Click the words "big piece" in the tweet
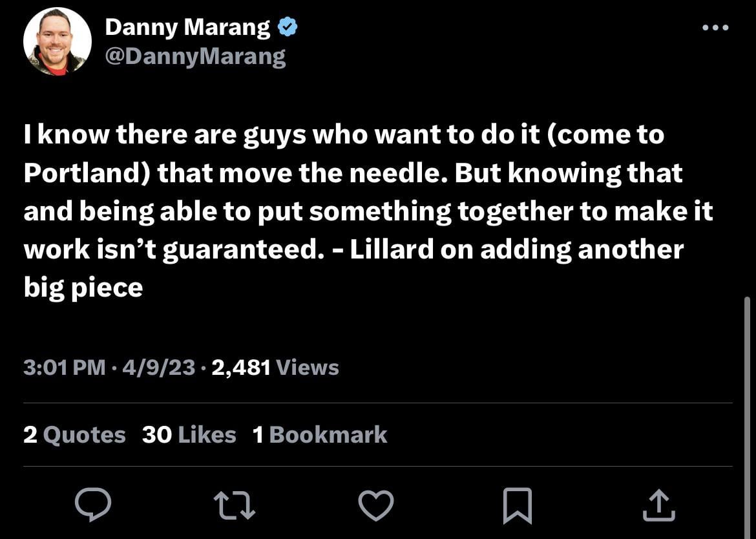Screen dimensions: 756x539 83,288
